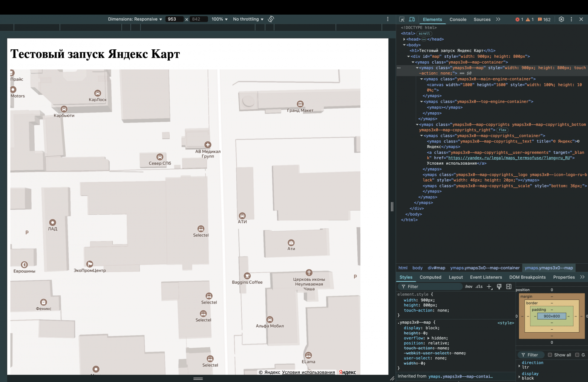Screen dimensions: 588x382
Task: Toggle the device toolbar icon
Action: 412,19
